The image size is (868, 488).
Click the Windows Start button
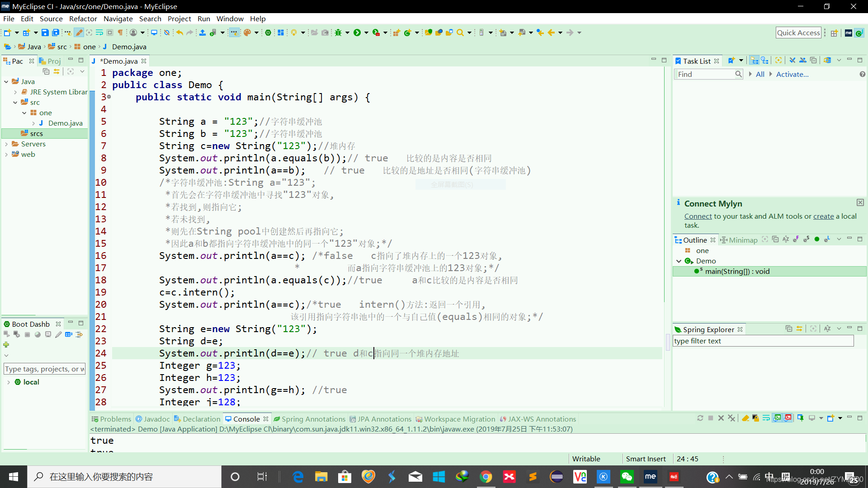tap(14, 477)
